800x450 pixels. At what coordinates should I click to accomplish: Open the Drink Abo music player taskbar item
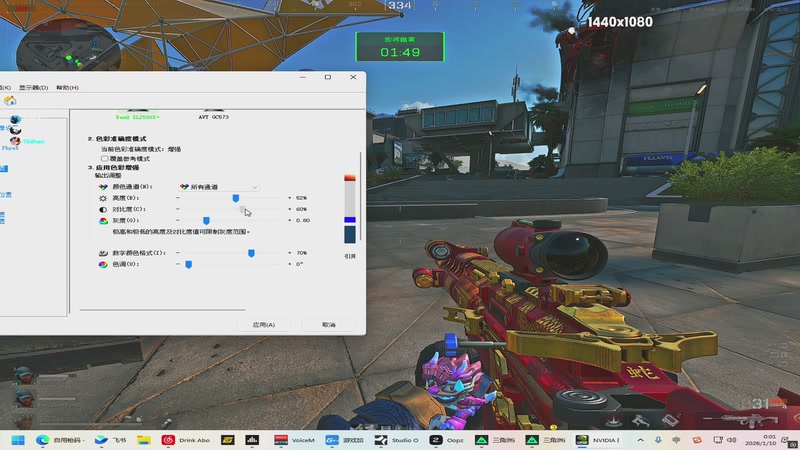186,440
